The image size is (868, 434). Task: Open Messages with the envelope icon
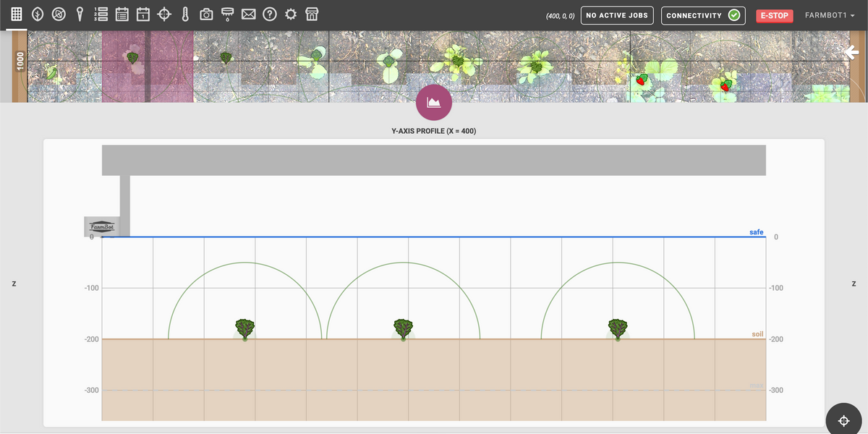click(248, 13)
